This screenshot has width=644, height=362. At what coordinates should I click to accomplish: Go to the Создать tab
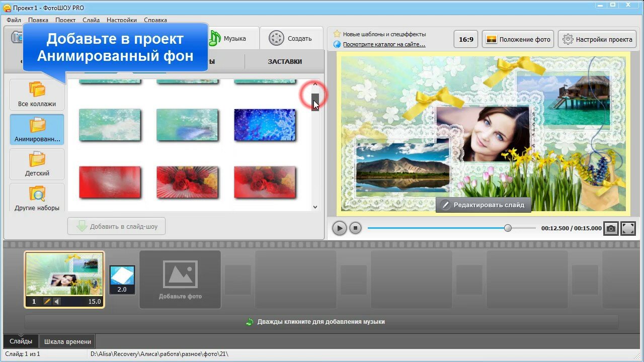pos(291,38)
